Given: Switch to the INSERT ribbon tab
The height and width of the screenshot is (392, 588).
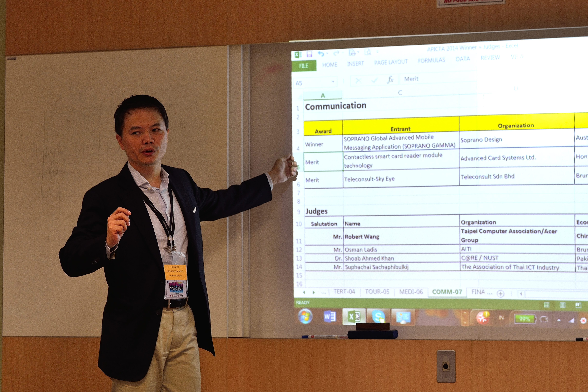Looking at the screenshot, I should pyautogui.click(x=356, y=63).
